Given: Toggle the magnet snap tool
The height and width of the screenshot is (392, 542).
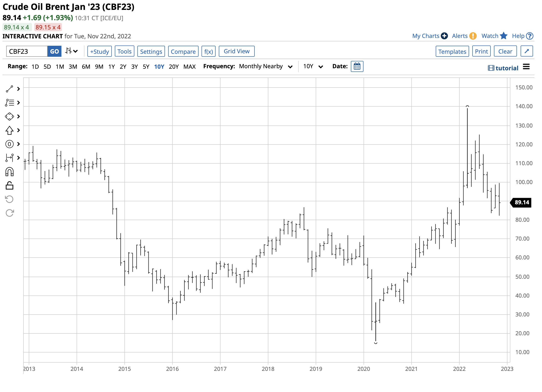Looking at the screenshot, I should click(x=9, y=172).
